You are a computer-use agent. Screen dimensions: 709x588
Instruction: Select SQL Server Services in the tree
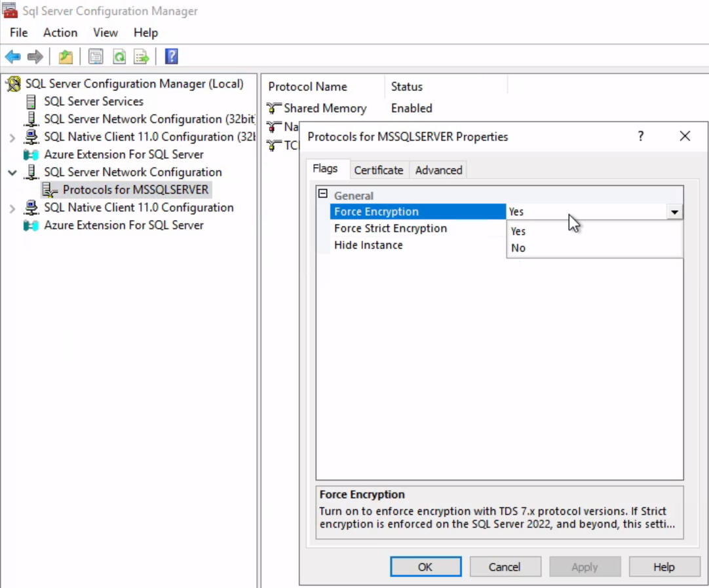[94, 101]
